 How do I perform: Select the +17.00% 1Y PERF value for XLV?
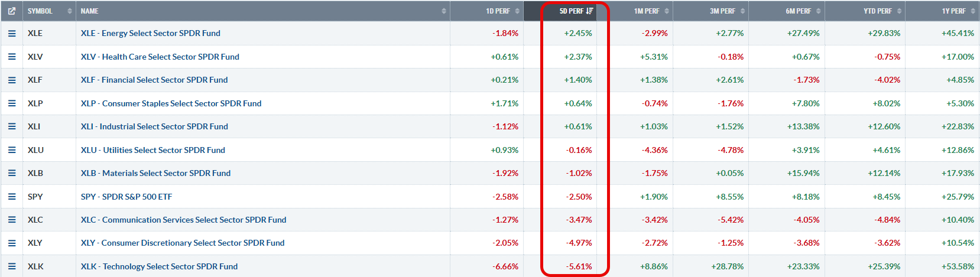click(958, 57)
